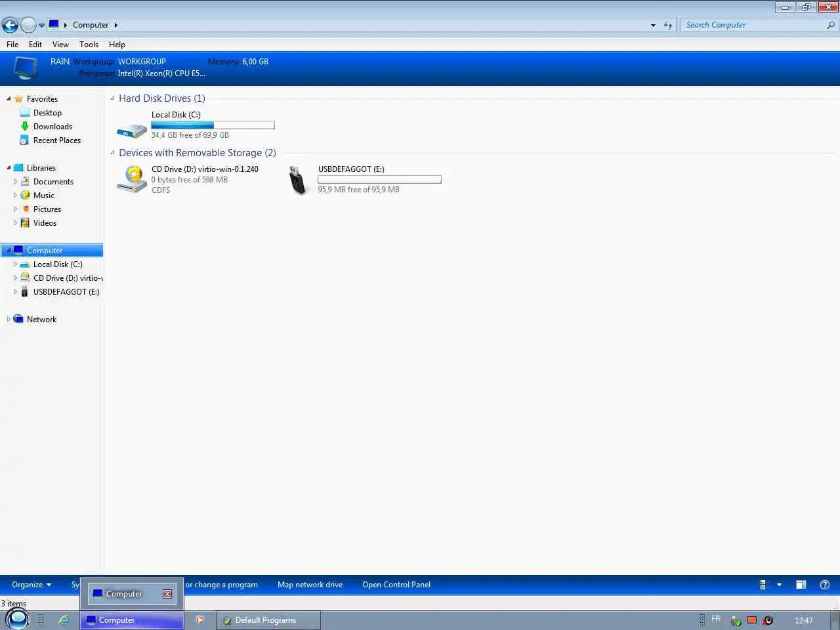The height and width of the screenshot is (630, 840).
Task: Open address bar history dropdown
Action: (653, 26)
